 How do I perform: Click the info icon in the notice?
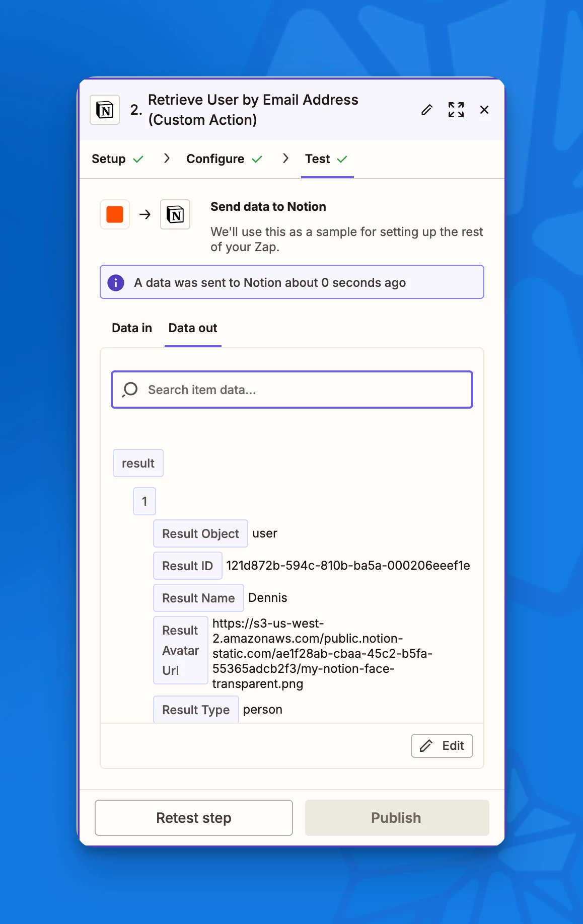click(x=116, y=283)
